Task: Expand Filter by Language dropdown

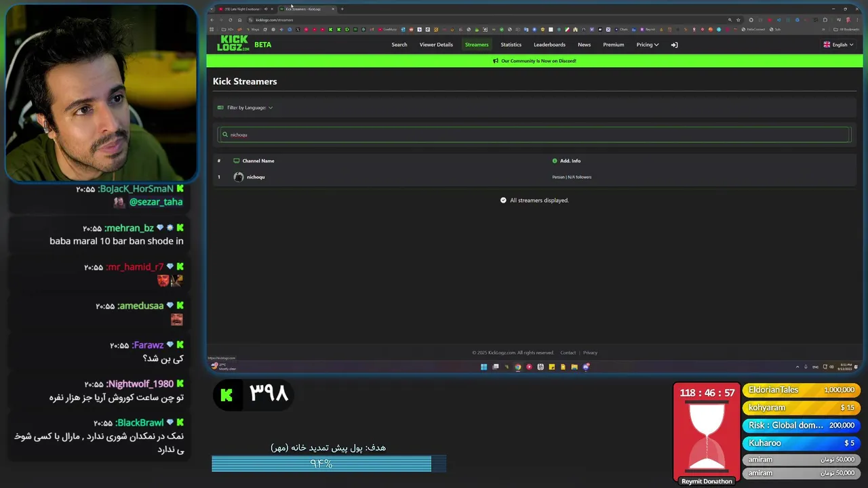Action: [x=245, y=108]
